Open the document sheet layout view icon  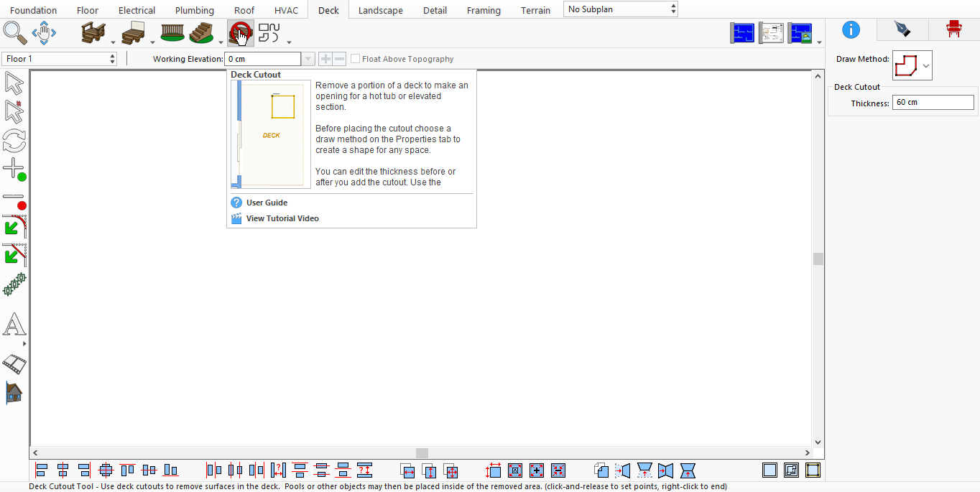click(x=772, y=33)
